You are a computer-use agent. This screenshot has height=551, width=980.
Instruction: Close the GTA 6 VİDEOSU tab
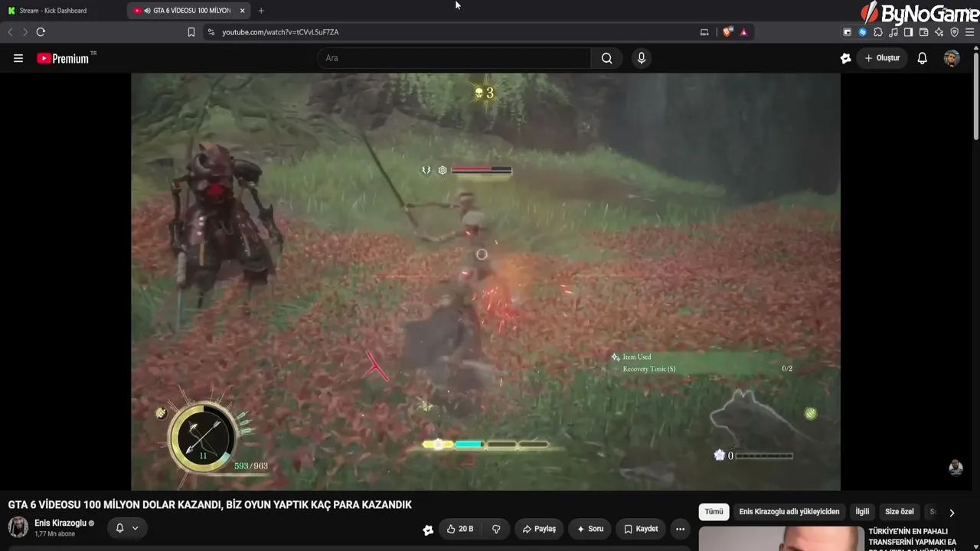242,11
